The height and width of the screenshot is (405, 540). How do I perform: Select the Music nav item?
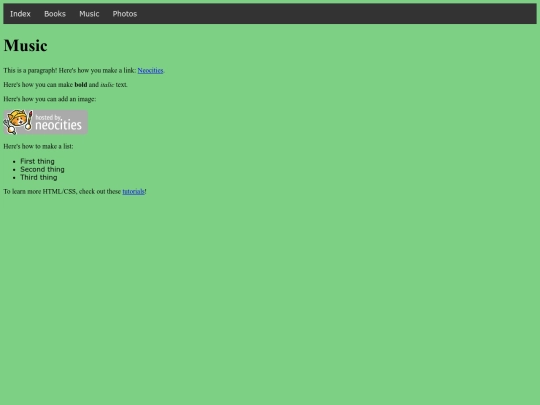click(89, 14)
